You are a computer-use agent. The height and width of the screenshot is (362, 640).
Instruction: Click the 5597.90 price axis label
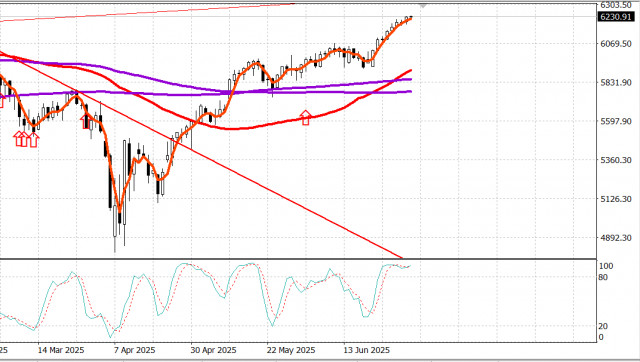(616, 121)
